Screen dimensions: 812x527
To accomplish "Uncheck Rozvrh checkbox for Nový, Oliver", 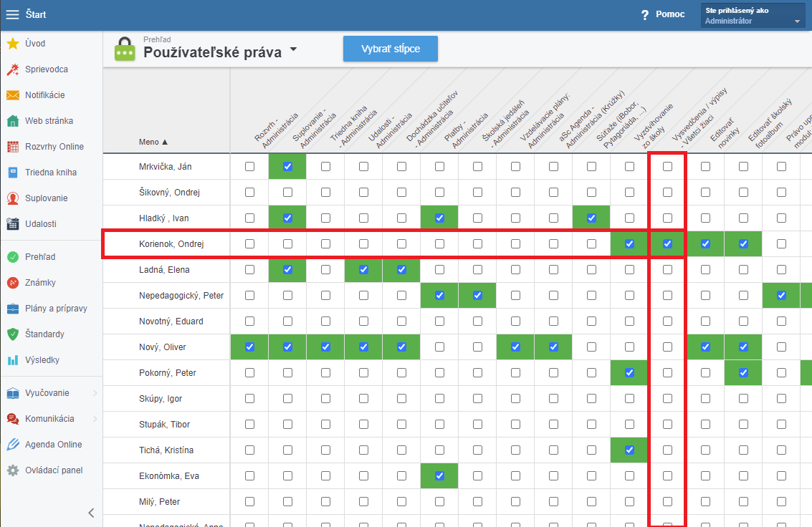I will coord(249,347).
